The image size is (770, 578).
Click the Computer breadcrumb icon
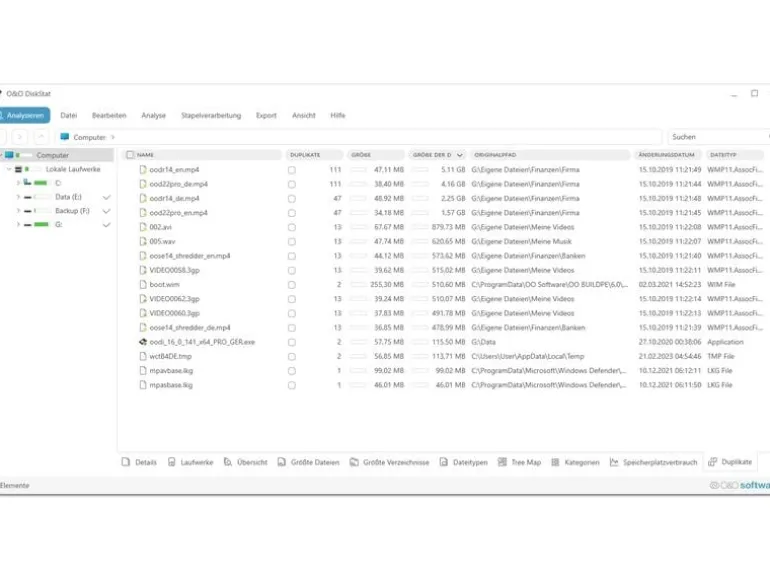click(x=64, y=137)
